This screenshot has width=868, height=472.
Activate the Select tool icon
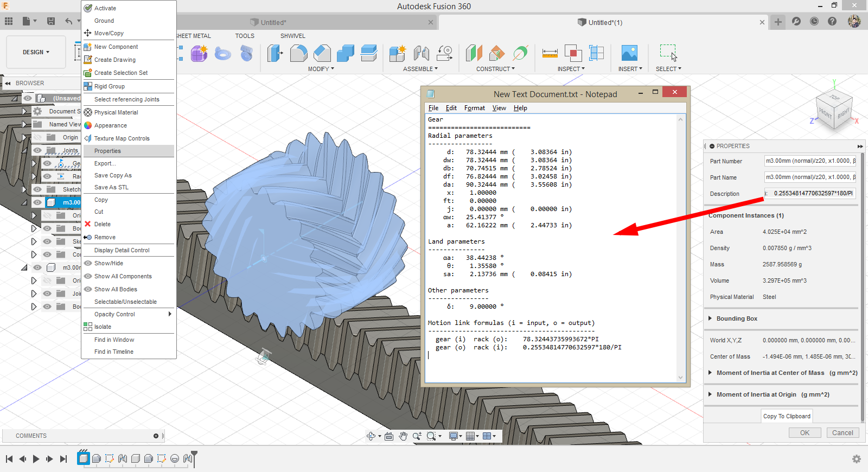668,53
